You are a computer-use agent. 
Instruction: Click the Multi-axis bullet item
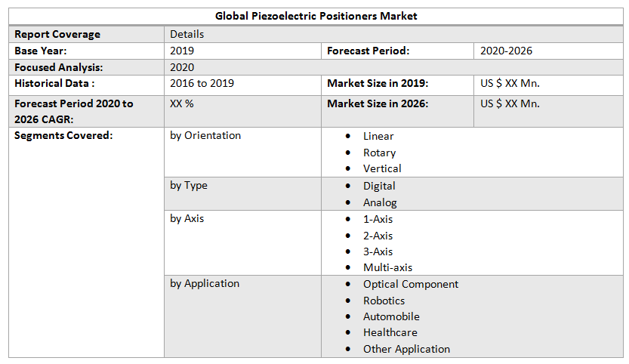(387, 267)
